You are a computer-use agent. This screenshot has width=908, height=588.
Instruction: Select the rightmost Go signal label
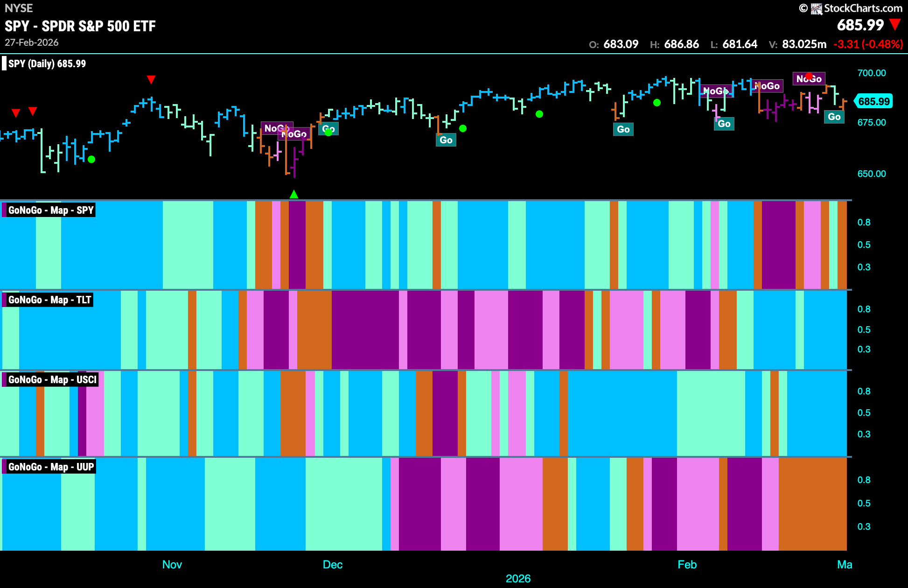click(x=834, y=117)
